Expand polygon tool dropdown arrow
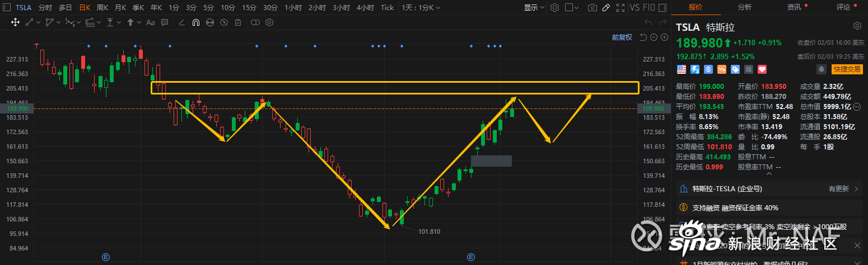 coord(58,22)
